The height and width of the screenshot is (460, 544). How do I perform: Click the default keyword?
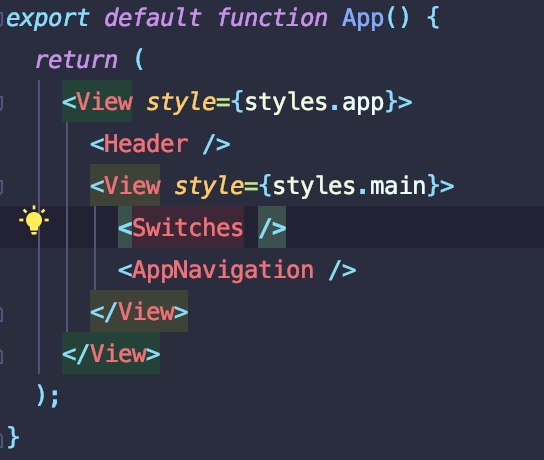click(x=153, y=17)
